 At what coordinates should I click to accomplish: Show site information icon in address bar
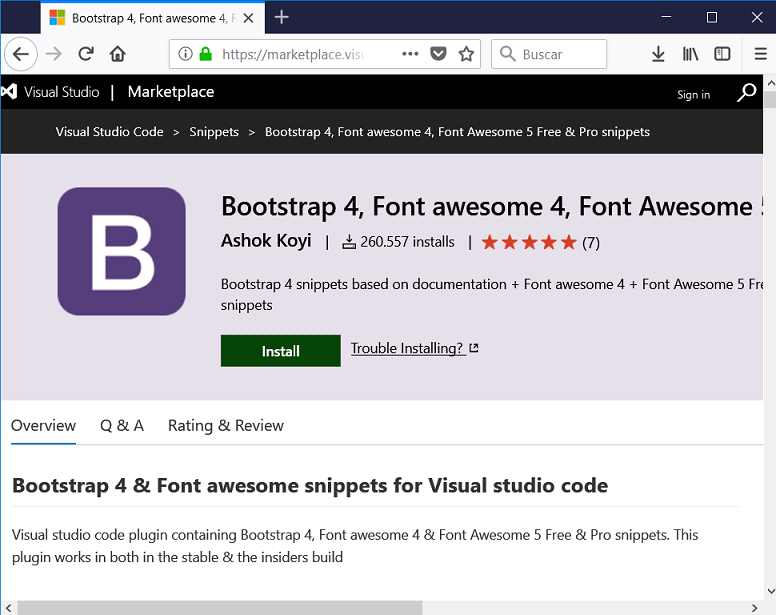185,53
